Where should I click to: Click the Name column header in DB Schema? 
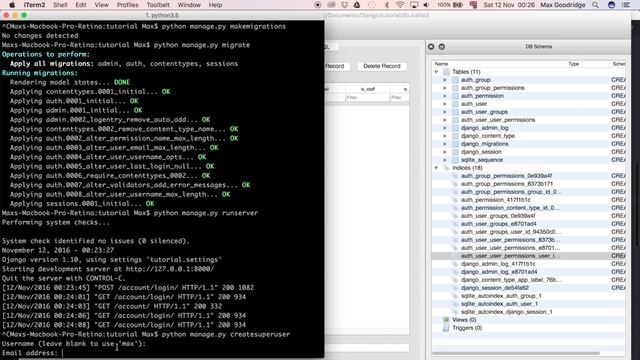point(441,64)
